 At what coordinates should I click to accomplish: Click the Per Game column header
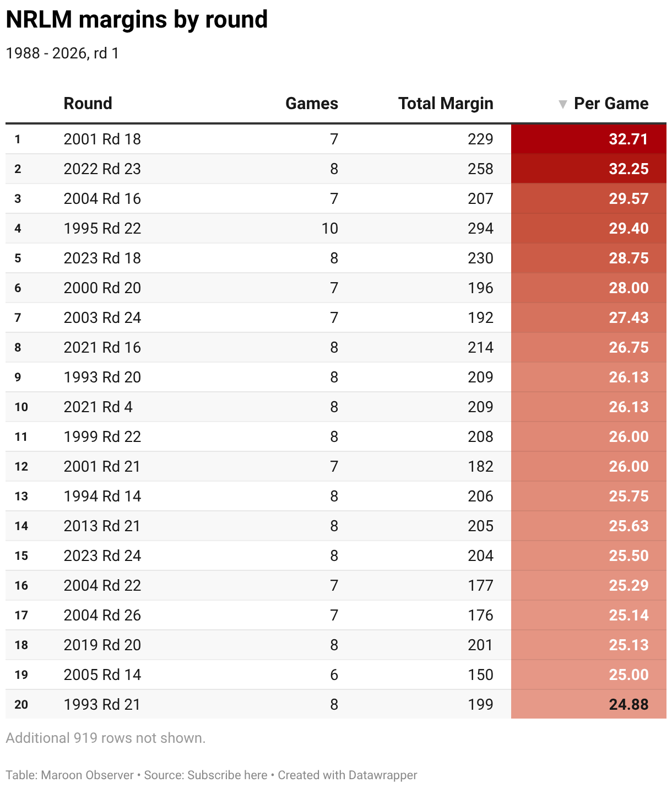pos(611,104)
